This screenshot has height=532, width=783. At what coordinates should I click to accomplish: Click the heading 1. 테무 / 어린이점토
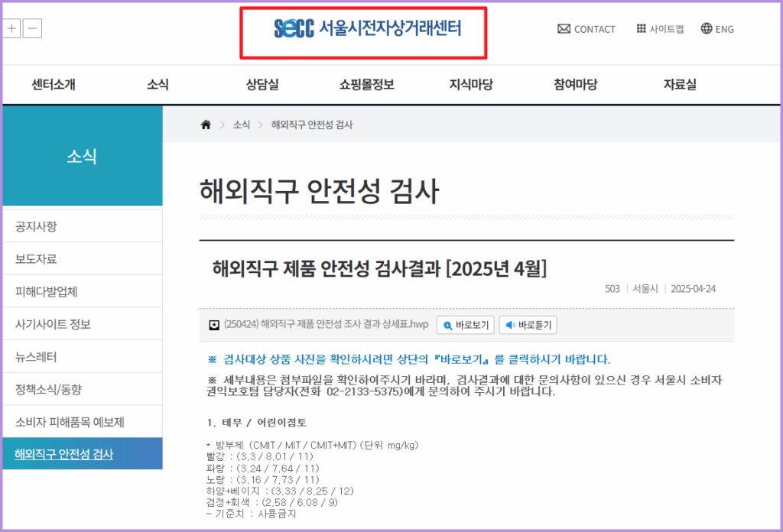[x=257, y=423]
